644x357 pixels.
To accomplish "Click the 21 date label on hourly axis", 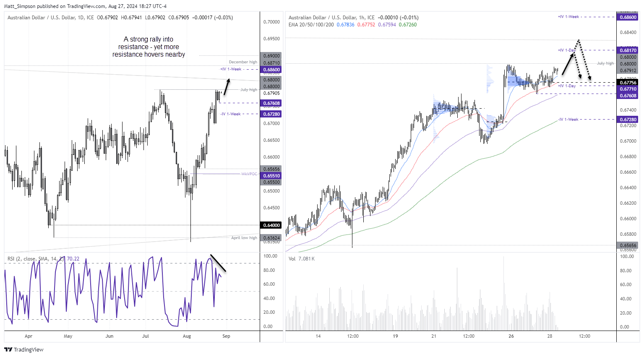I will pyautogui.click(x=434, y=336).
